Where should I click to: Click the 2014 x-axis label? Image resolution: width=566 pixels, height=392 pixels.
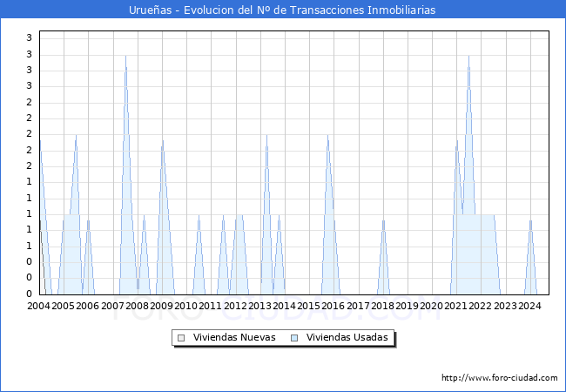(x=284, y=306)
